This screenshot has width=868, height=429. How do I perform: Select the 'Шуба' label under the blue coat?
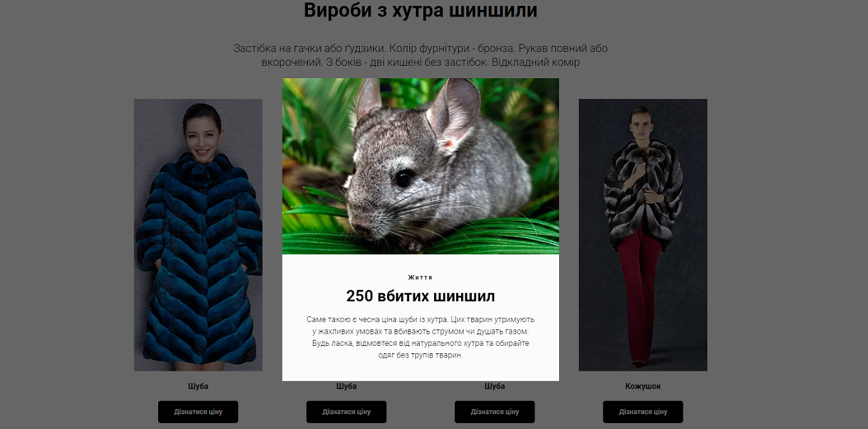click(198, 386)
